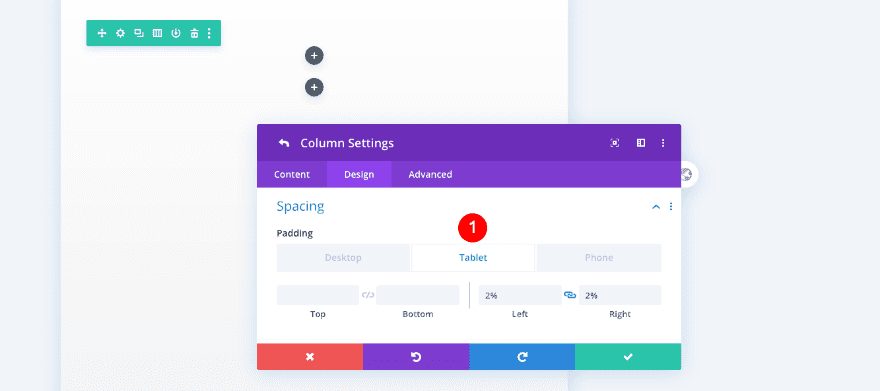Add a new module with the upper plus button
The width and height of the screenshot is (880, 391).
click(314, 56)
